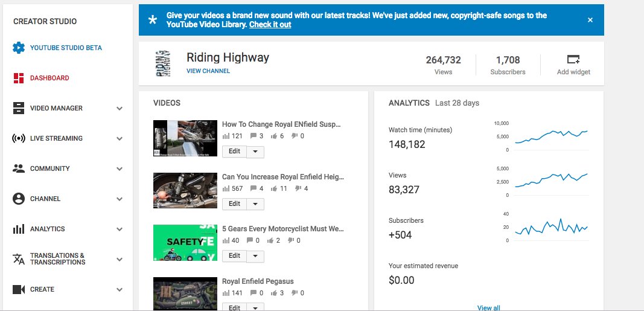Click likes icon of Pegasus video
Image resolution: width=644 pixels, height=311 pixels.
tap(274, 293)
